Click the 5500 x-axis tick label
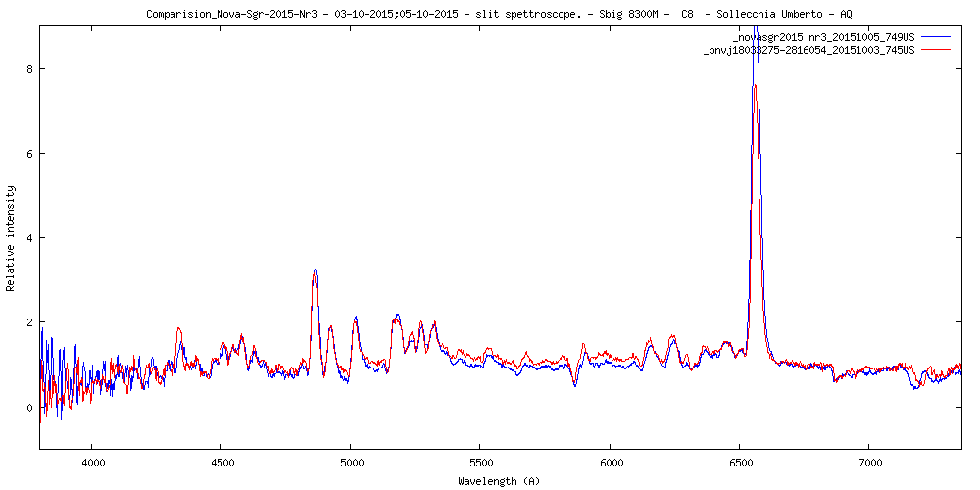 click(x=480, y=462)
